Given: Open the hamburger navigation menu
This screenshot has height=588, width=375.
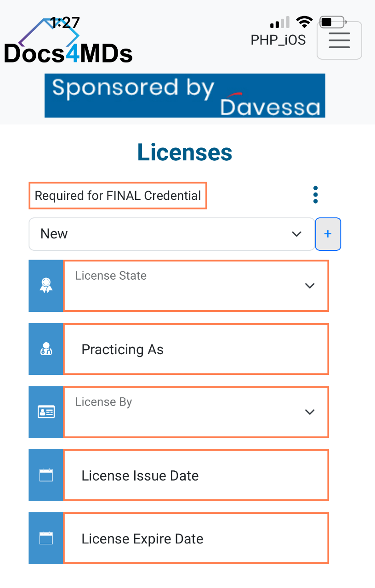Looking at the screenshot, I should tap(339, 40).
